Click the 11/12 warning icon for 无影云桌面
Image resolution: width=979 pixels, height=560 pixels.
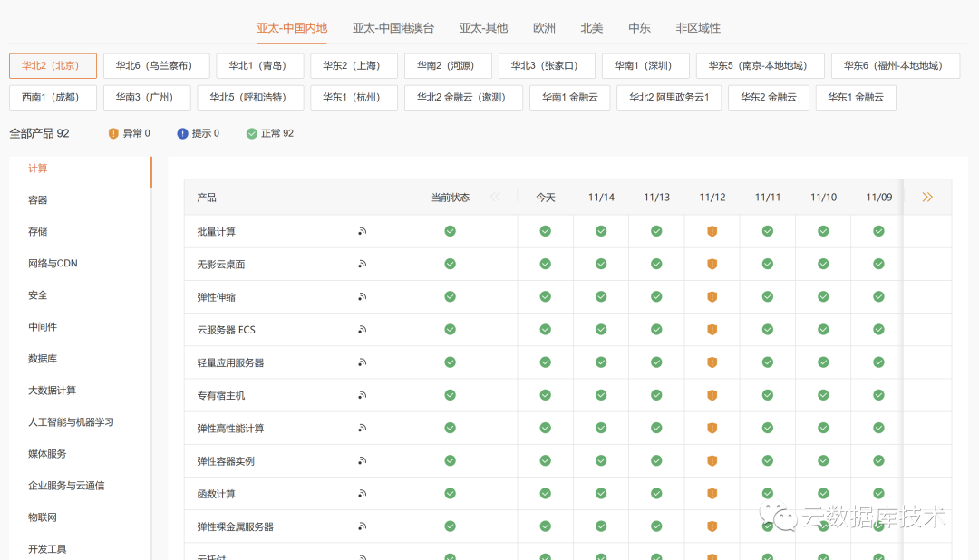click(712, 265)
